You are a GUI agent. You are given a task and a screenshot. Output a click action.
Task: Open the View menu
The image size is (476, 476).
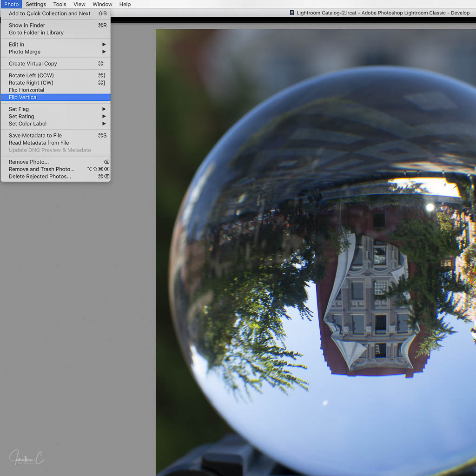coord(79,4)
